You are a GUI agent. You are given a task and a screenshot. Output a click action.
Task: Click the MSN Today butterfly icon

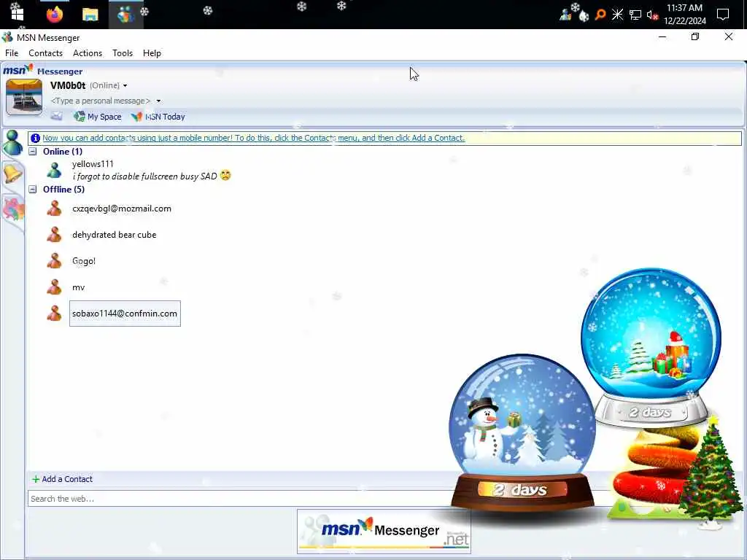pos(136,116)
